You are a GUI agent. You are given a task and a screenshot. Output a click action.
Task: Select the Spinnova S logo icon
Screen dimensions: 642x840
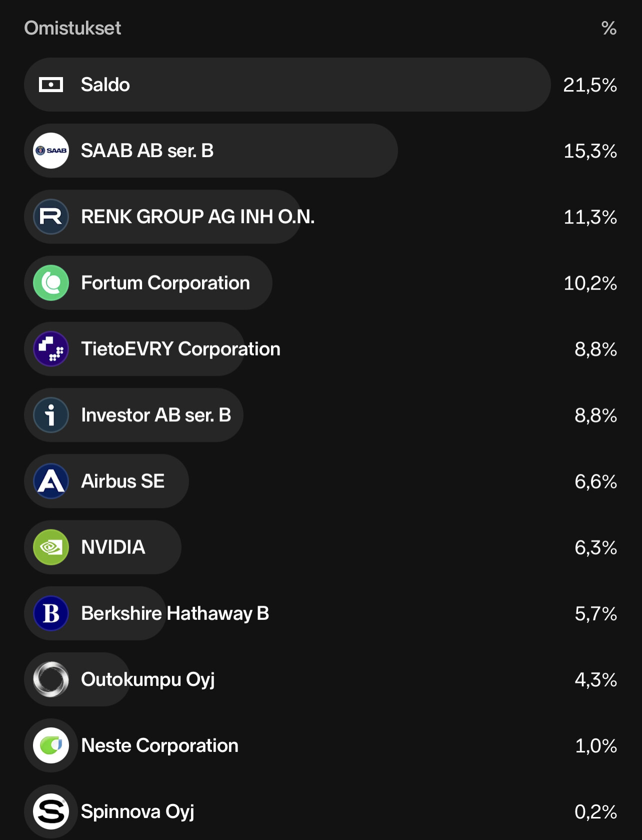[51, 811]
